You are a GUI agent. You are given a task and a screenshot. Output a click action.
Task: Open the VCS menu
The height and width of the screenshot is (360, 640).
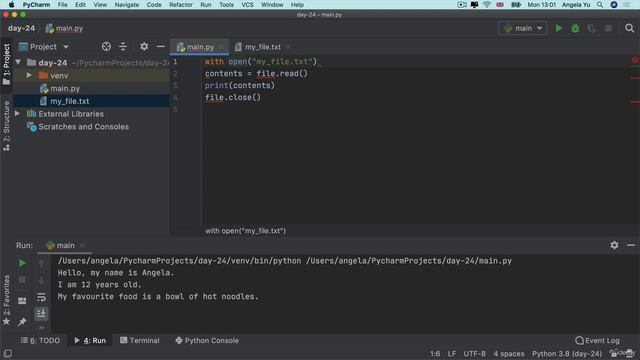pos(247,5)
